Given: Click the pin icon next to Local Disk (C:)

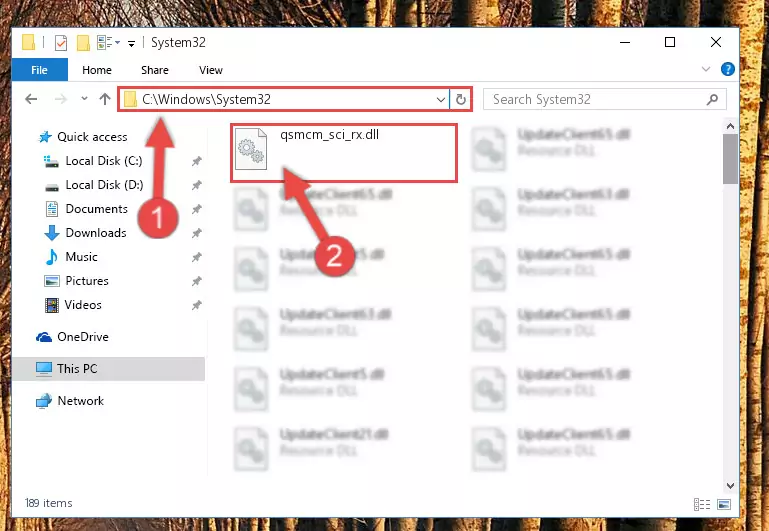Looking at the screenshot, I should click(196, 161).
